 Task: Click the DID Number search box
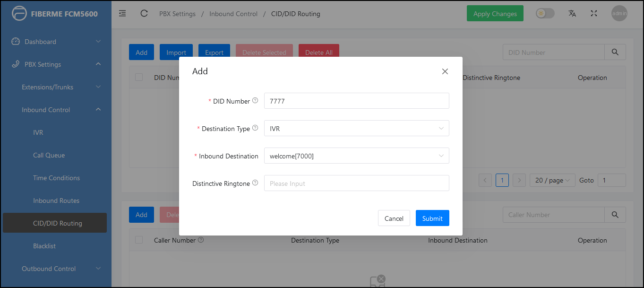554,52
